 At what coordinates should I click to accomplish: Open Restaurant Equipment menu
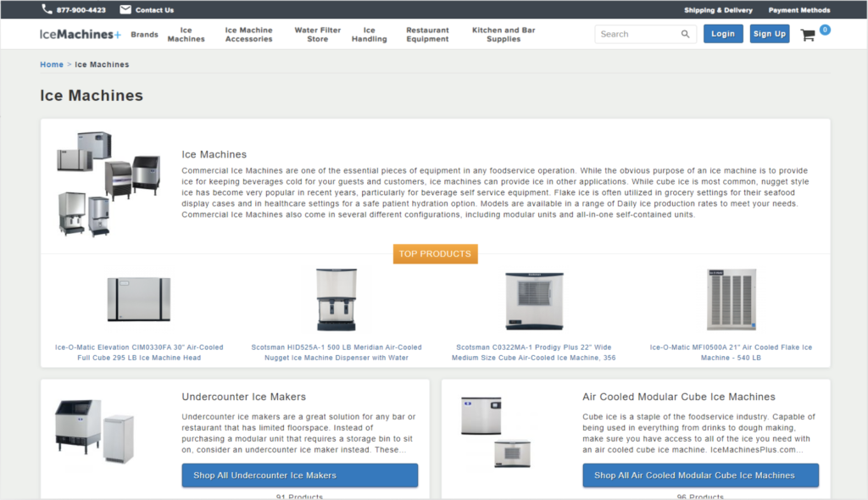pos(427,35)
